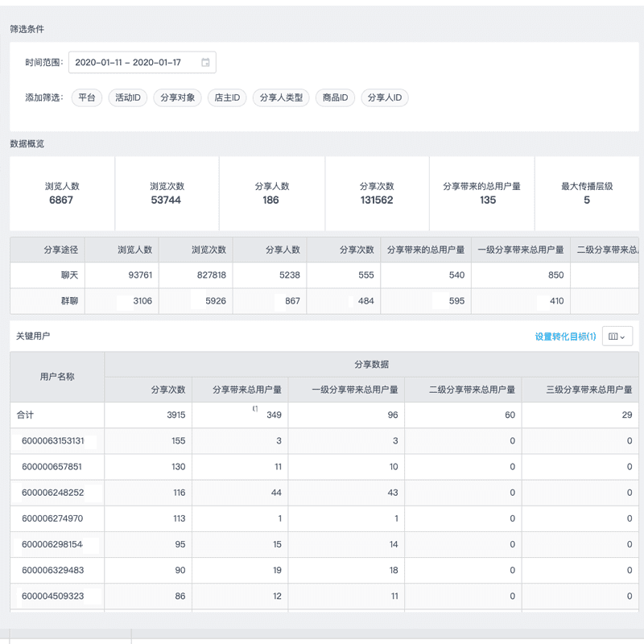Open user 6000063153131
This screenshot has width=644, height=644.
coord(53,440)
